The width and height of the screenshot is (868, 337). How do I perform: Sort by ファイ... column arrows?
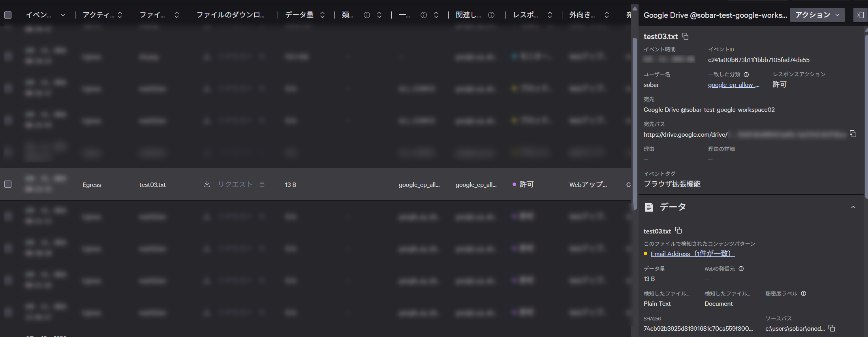pyautogui.click(x=177, y=15)
